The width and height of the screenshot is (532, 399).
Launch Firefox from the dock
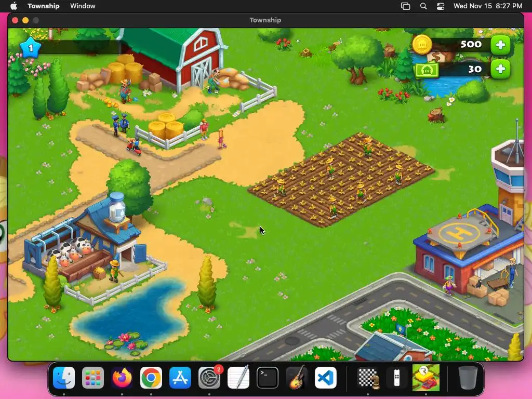click(x=122, y=377)
